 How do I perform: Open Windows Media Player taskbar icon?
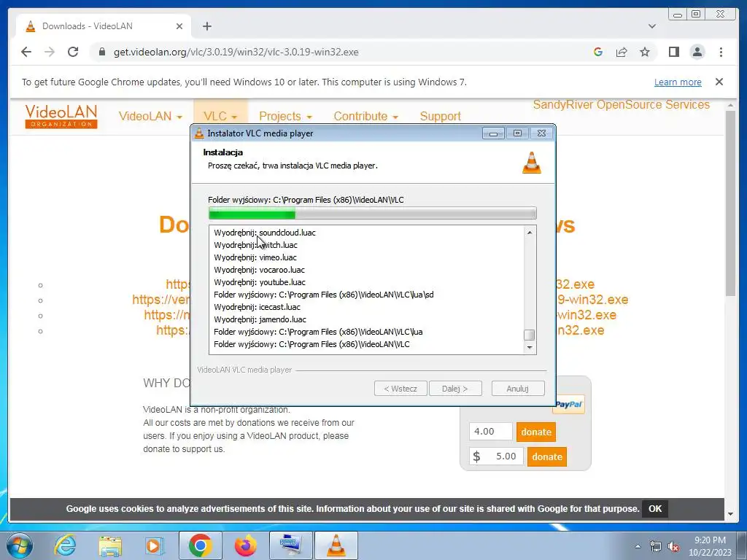155,545
